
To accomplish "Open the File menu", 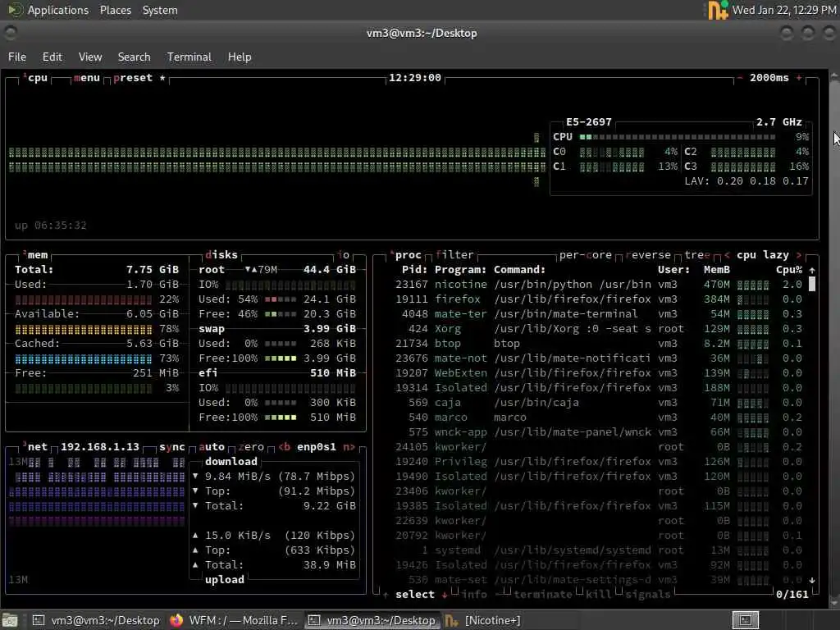I will 17,57.
